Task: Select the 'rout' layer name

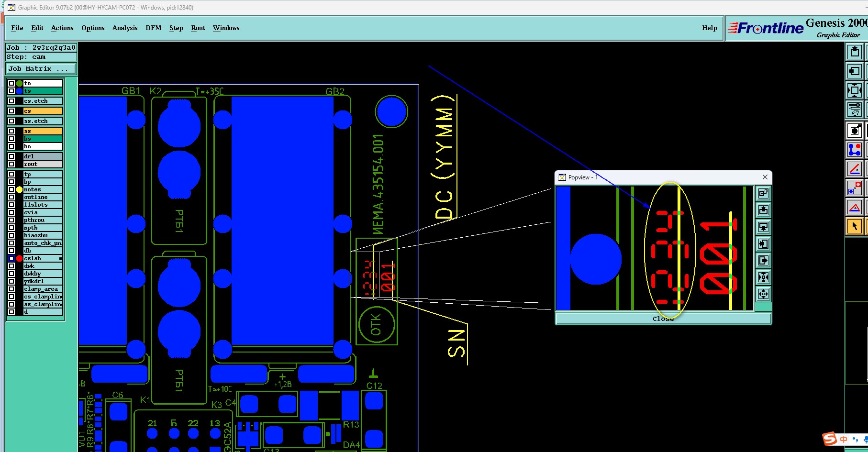Action: tap(43, 164)
